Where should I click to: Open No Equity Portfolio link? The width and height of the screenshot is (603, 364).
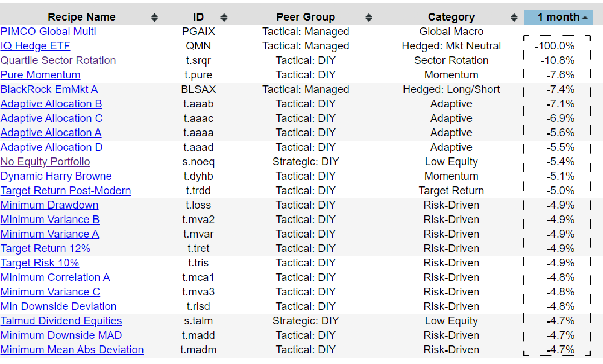coord(45,161)
